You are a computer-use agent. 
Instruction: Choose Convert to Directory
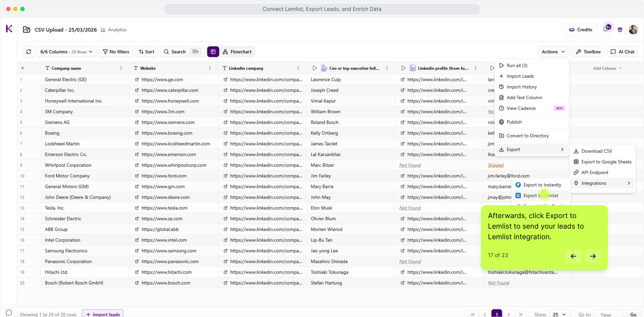pyautogui.click(x=532, y=136)
